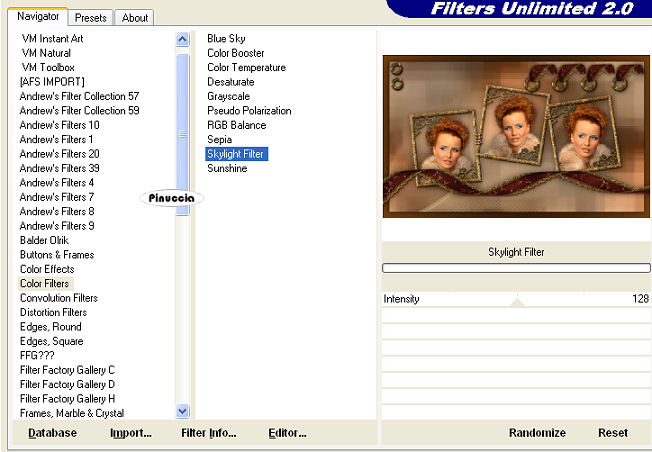Select Filter Factory Gallery H

click(67, 399)
